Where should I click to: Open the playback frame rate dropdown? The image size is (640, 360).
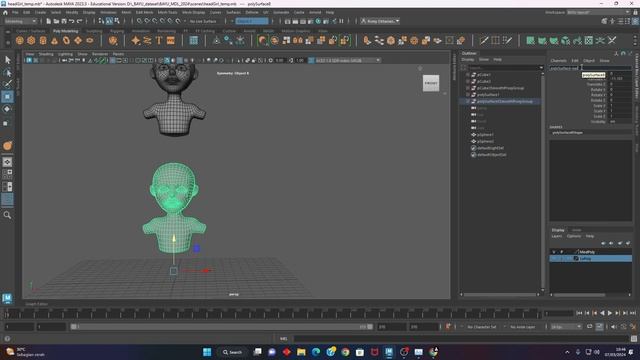click(x=566, y=327)
